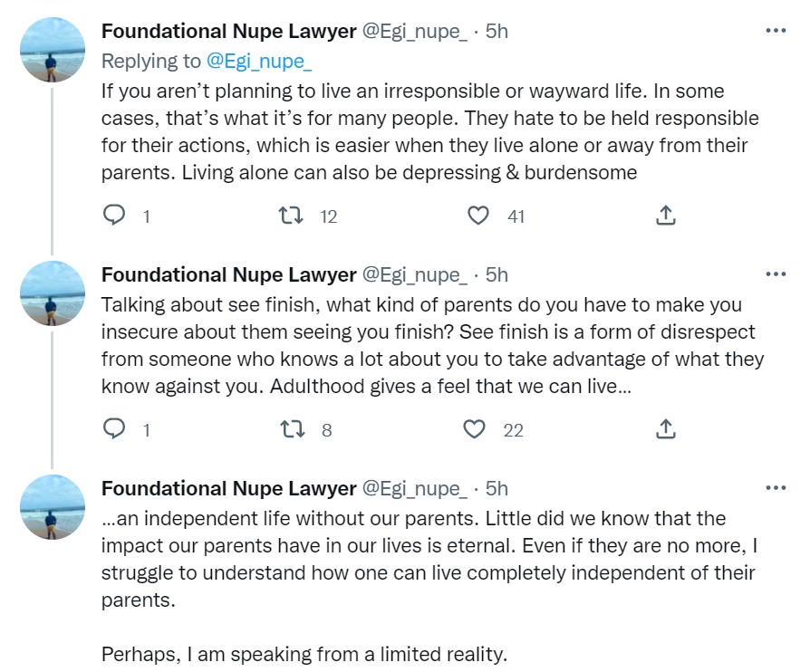The image size is (810, 672).
Task: Like the 'see finish' tweet with 22 likes
Action: (x=475, y=429)
